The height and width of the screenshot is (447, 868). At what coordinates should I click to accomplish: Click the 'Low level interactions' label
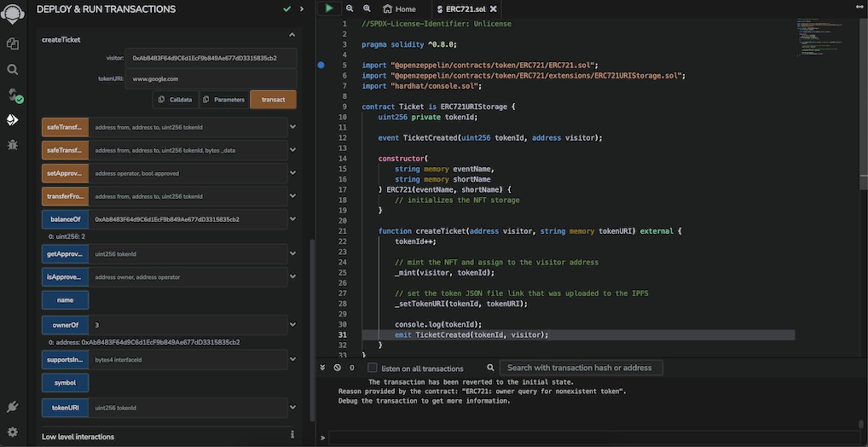pyautogui.click(x=78, y=436)
